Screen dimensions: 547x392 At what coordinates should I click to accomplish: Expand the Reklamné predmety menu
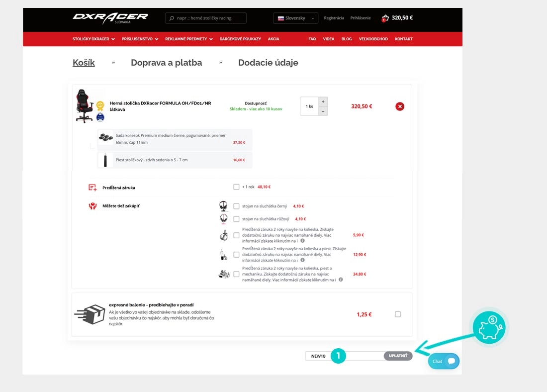pyautogui.click(x=189, y=39)
